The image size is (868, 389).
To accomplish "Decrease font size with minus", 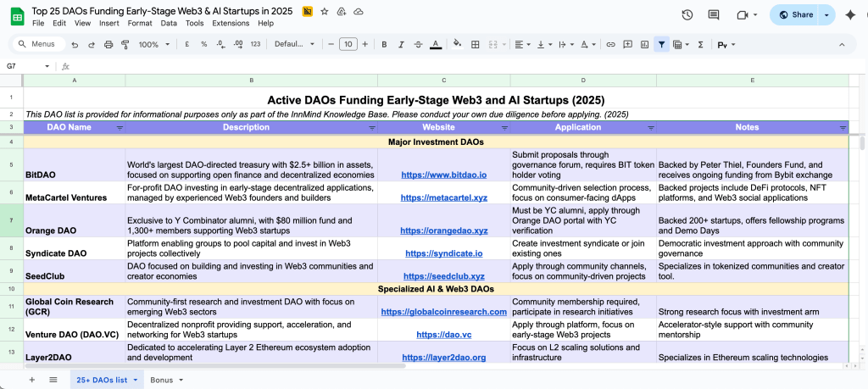I will pos(331,44).
